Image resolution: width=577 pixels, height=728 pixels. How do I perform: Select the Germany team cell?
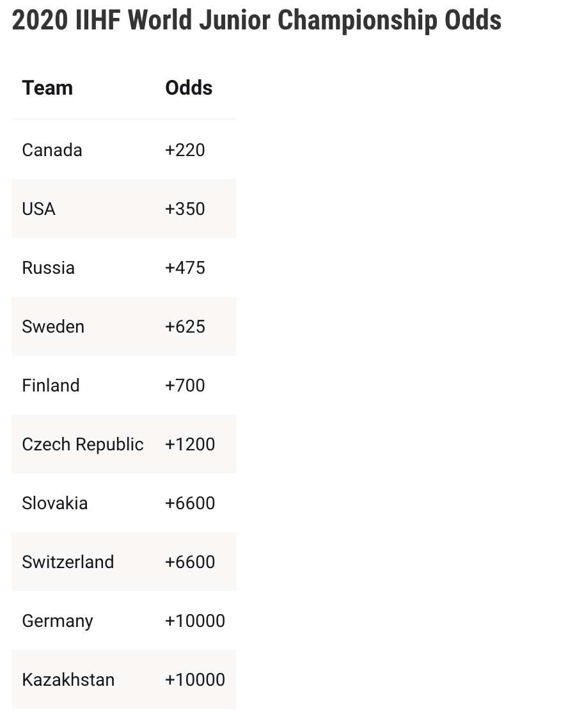coord(58,621)
